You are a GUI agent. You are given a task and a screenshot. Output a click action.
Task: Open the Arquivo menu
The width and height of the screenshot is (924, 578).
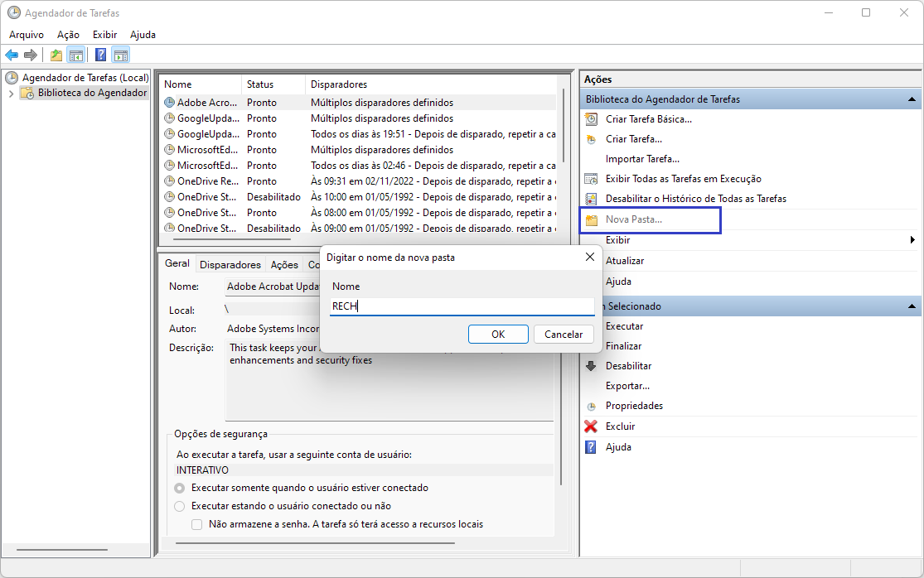point(27,35)
